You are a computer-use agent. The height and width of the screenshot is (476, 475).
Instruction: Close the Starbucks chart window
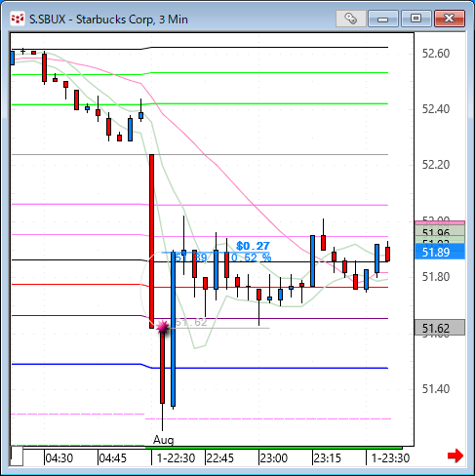click(x=449, y=19)
